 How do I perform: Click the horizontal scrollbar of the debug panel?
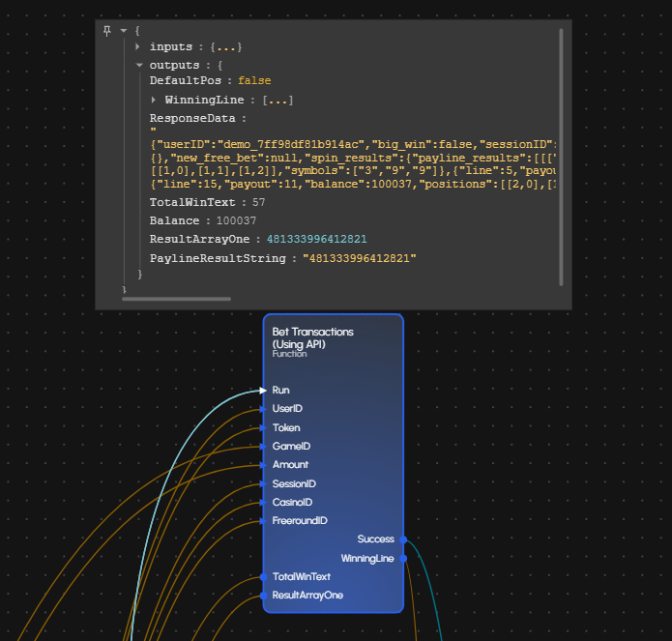(176, 299)
